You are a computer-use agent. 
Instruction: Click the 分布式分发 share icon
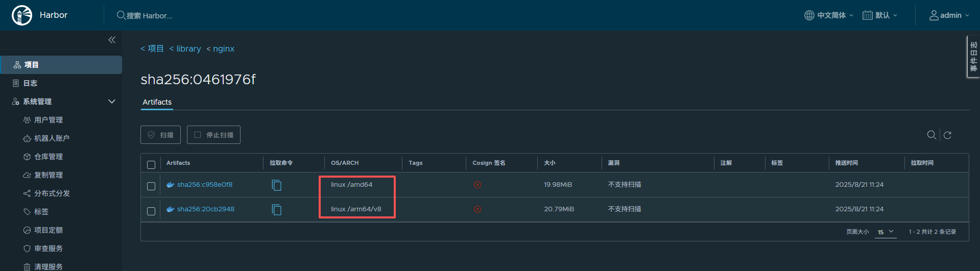coord(27,193)
